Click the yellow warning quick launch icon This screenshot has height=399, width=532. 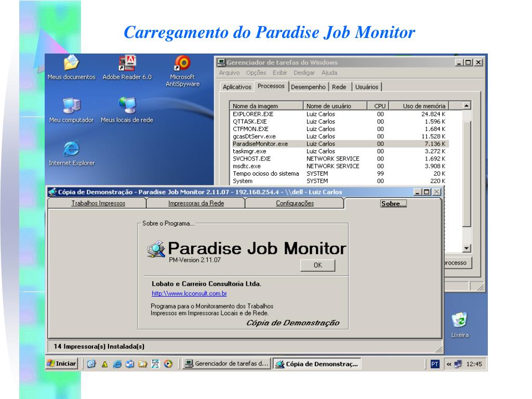click(104, 364)
